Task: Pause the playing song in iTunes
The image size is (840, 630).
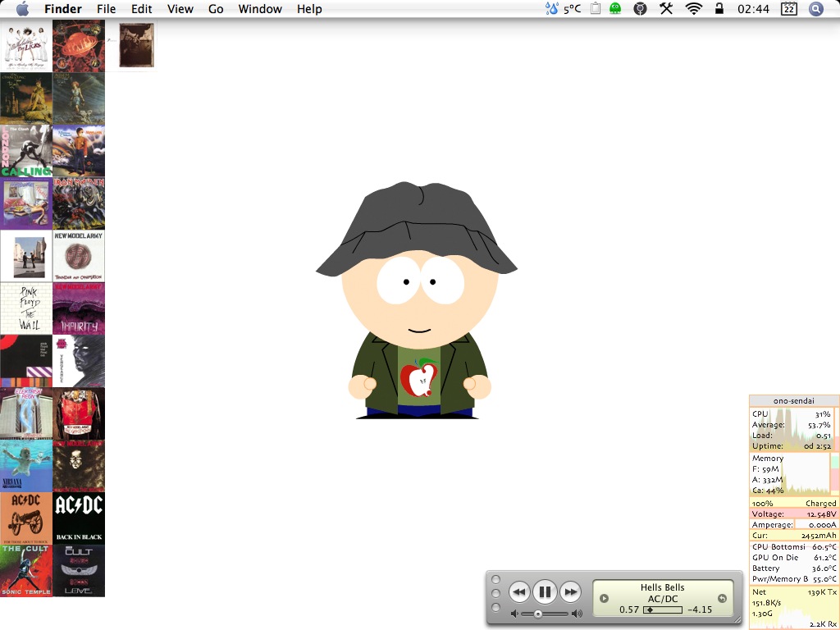Action: click(545, 592)
